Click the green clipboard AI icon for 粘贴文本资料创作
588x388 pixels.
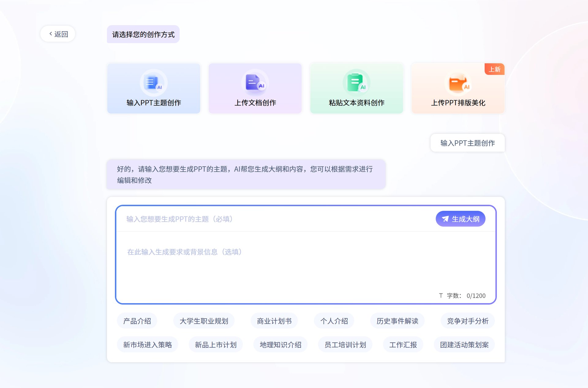click(356, 83)
